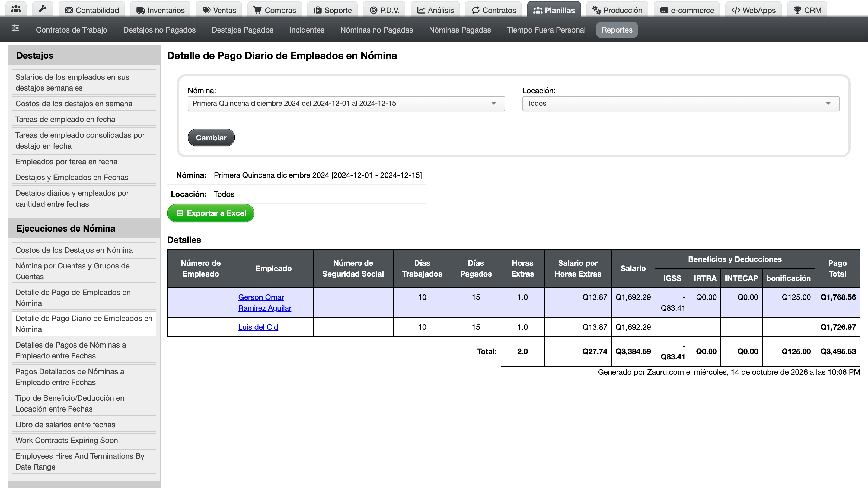Screen dimensions: 868x488
Task: Click the Pago Total value Q1,768.56
Action: click(838, 297)
